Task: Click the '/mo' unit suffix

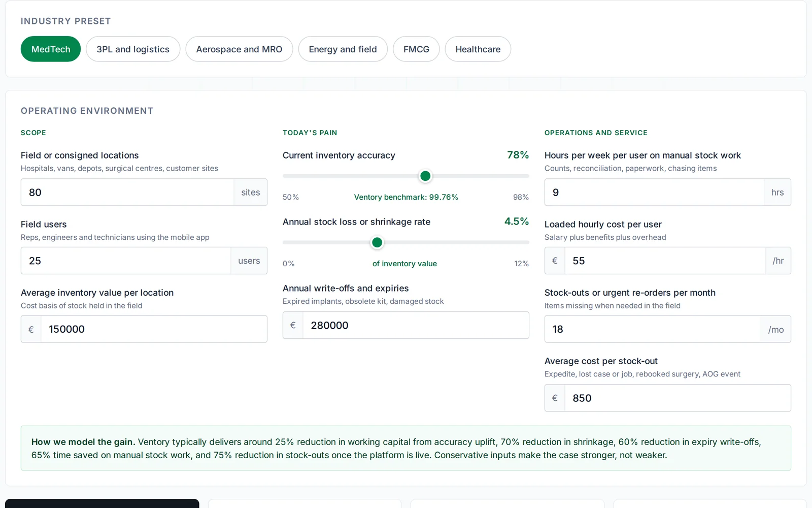Action: (x=776, y=329)
